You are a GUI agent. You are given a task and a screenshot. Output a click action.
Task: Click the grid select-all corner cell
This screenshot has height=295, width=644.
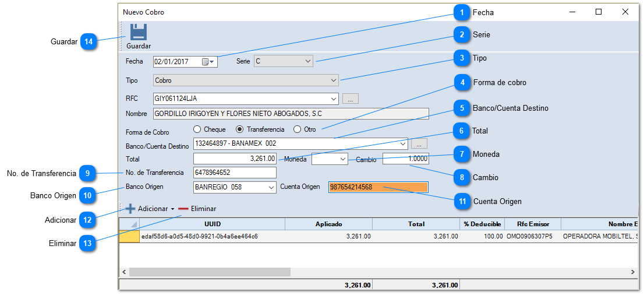(129, 224)
